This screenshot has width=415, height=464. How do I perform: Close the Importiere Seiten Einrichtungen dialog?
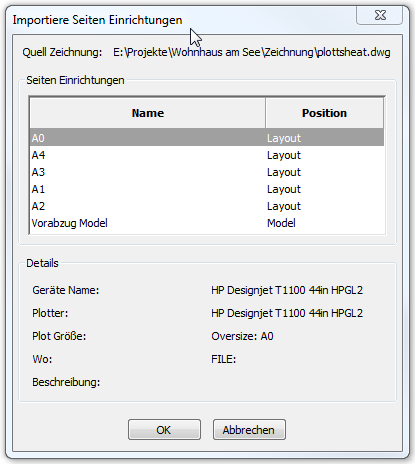pos(380,15)
